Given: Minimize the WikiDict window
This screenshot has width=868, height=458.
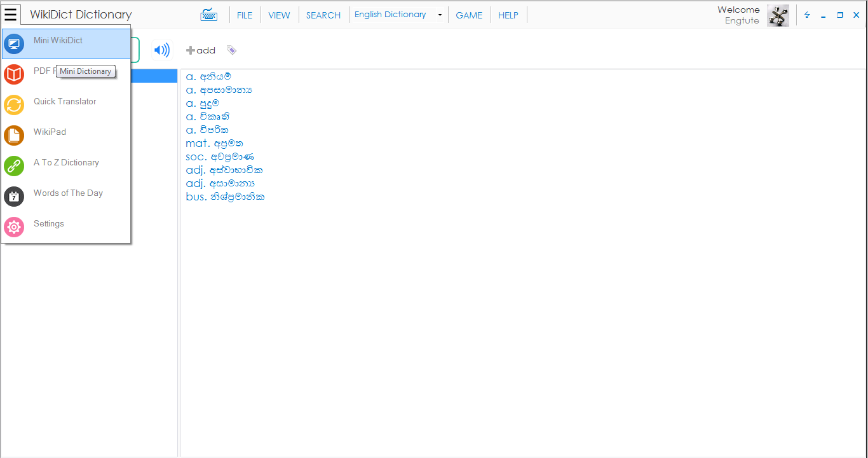Looking at the screenshot, I should (824, 15).
